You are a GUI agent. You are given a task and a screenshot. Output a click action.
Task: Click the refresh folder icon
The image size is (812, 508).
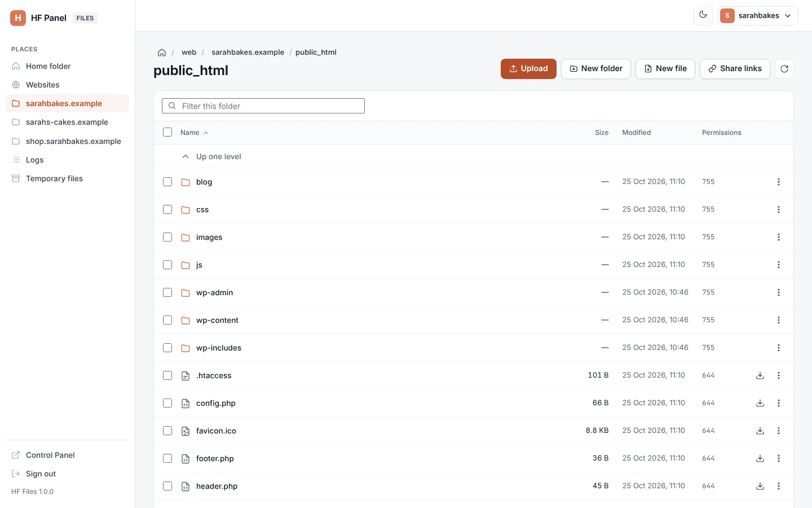point(784,69)
